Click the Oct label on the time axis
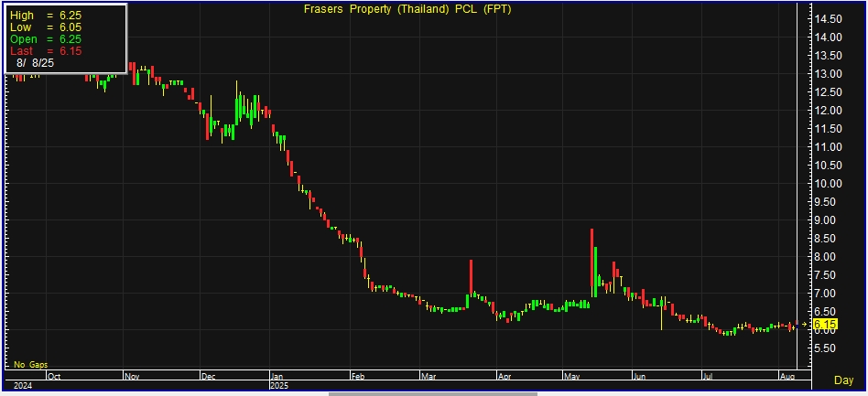Image resolution: width=868 pixels, height=396 pixels. [x=54, y=377]
